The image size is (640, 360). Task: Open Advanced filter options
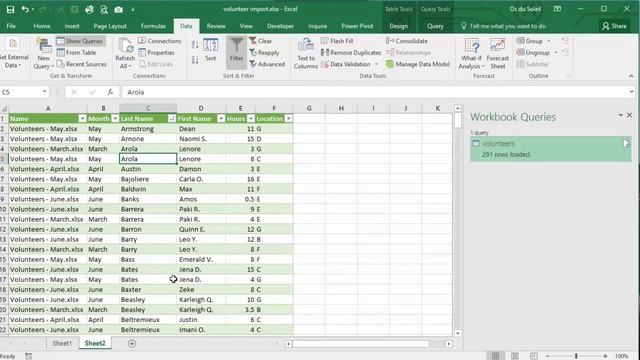[x=267, y=64]
